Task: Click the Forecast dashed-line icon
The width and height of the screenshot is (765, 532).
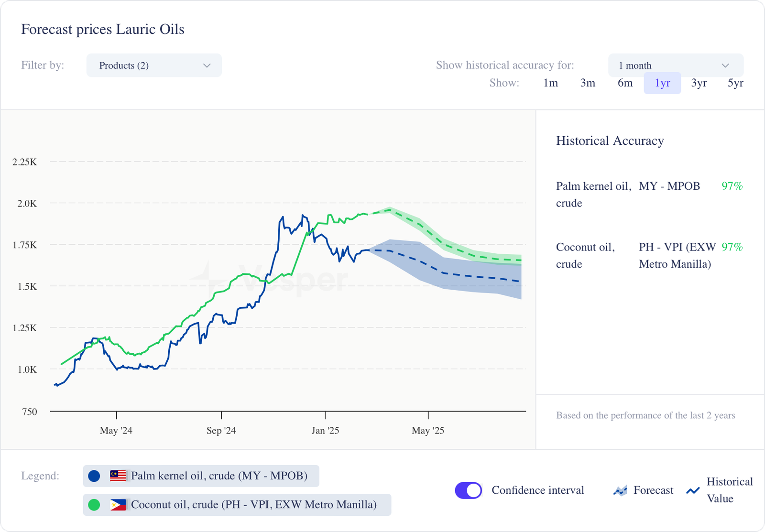Action: pos(620,490)
